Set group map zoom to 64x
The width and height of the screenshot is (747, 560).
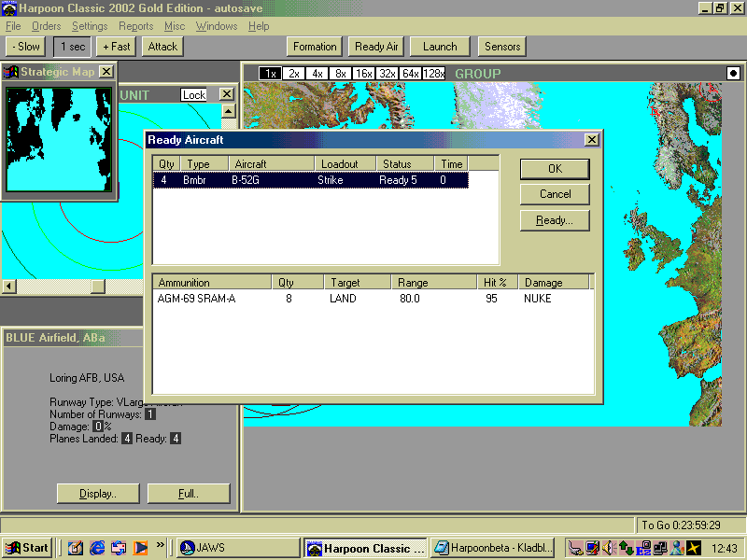tap(410, 74)
